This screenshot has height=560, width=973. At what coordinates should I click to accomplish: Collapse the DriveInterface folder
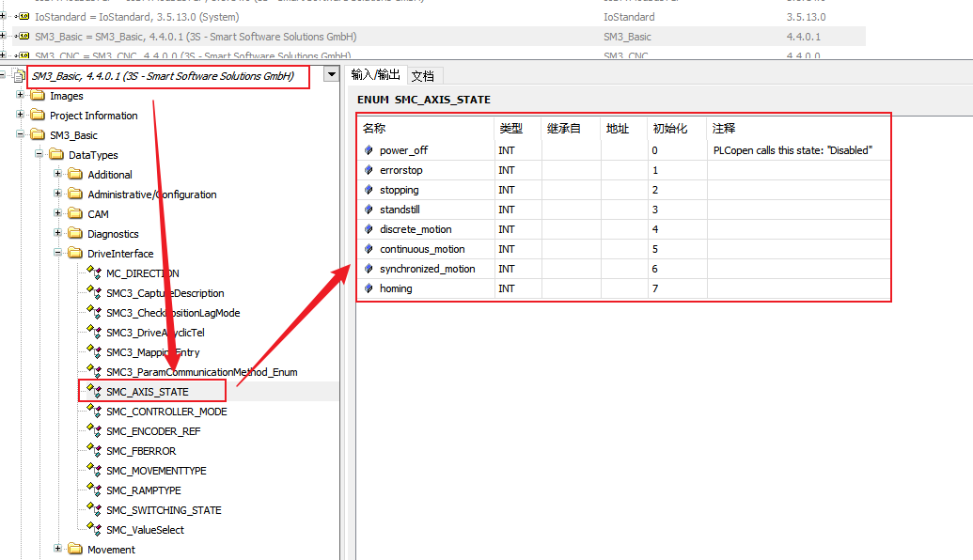click(x=58, y=254)
